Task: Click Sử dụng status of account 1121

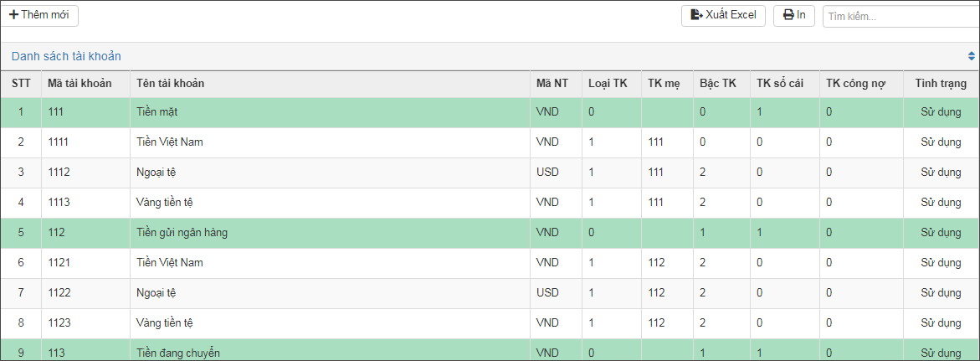Action: tap(942, 263)
